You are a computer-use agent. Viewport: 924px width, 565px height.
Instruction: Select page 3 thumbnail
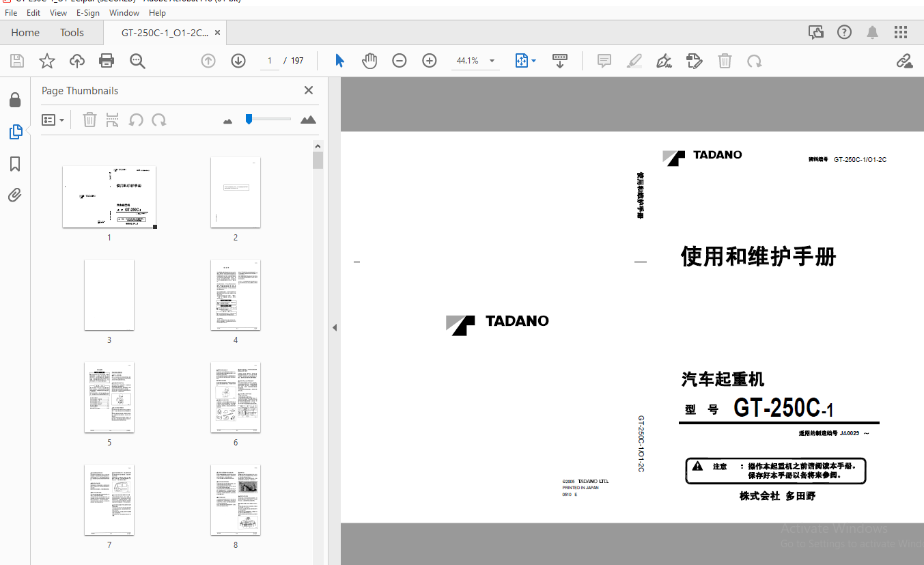click(109, 294)
